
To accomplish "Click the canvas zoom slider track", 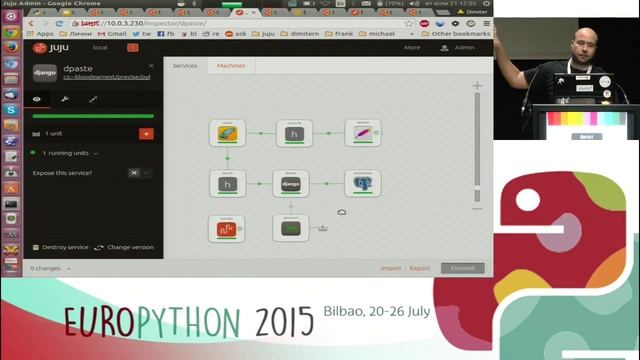I will (x=477, y=147).
